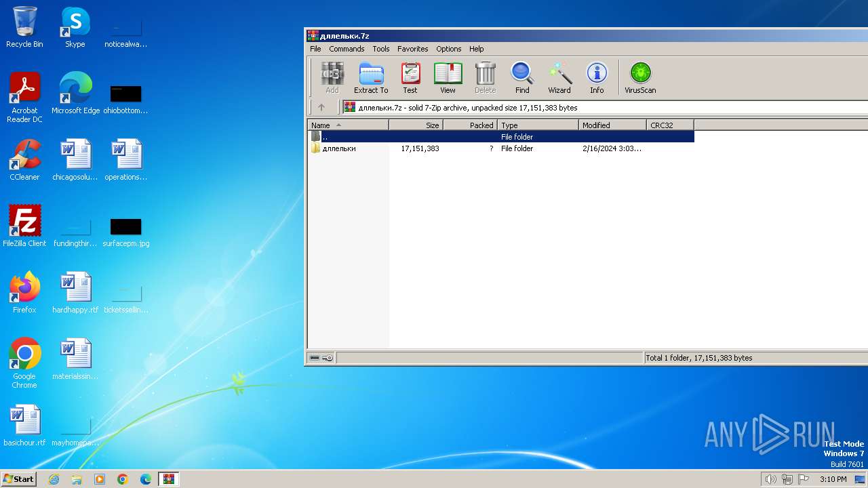Select materialssin... desktop document
Viewport: 868px width, 488px height.
(x=75, y=359)
